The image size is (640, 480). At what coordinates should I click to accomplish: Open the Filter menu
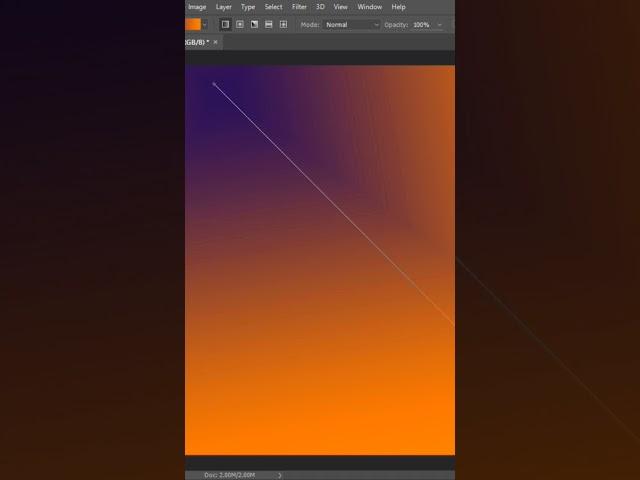[299, 7]
